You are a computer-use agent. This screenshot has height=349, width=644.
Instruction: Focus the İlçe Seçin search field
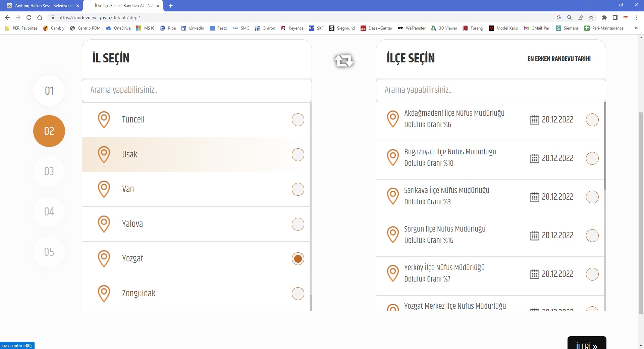491,90
